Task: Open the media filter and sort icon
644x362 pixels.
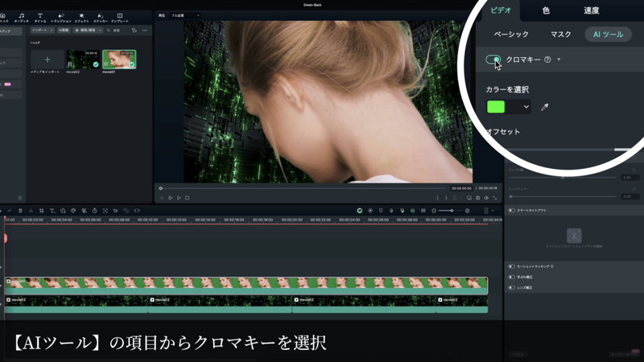Action: coord(134,31)
